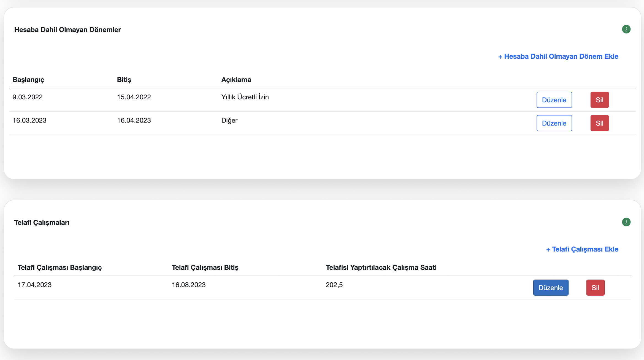Delete the 17.04.2023 telafi çalışması entry
This screenshot has width=644, height=360.
tap(595, 288)
